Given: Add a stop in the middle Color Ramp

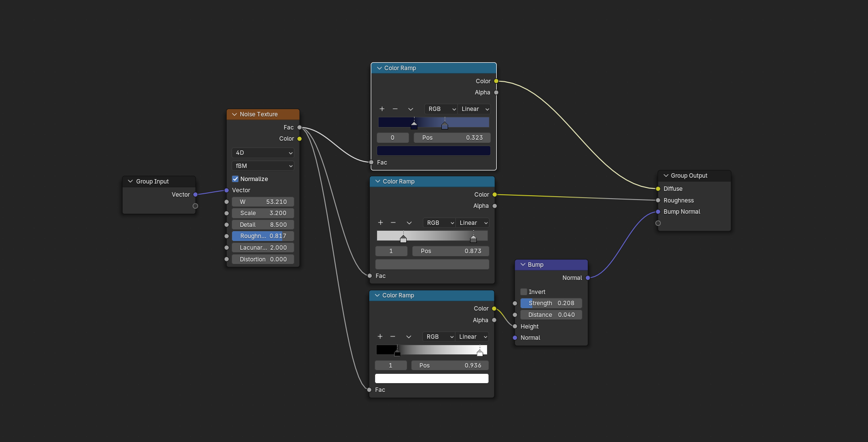Looking at the screenshot, I should pos(380,222).
